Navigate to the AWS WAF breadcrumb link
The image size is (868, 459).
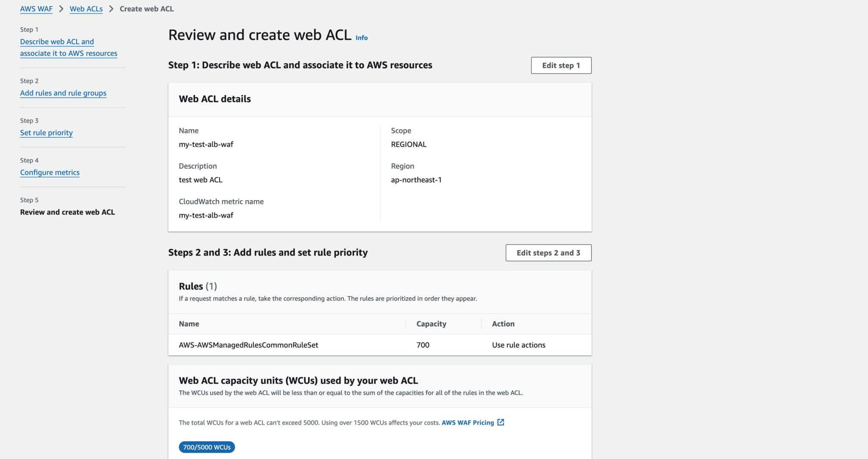pyautogui.click(x=36, y=8)
